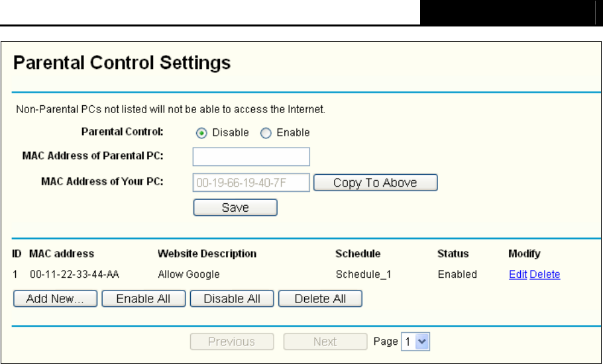The height and width of the screenshot is (364, 603).
Task: Click the Add New... button
Action: tap(56, 298)
